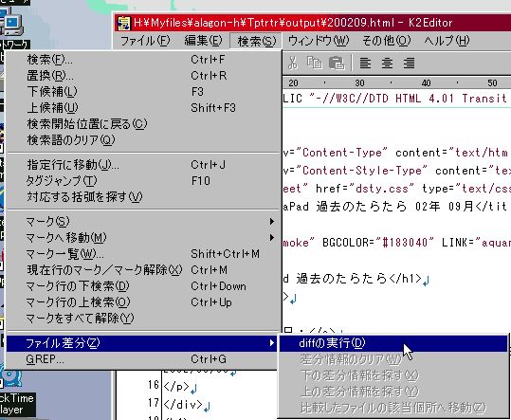511x420 pixels.
Task: Click line number 17 in gutter
Action: click(154, 403)
